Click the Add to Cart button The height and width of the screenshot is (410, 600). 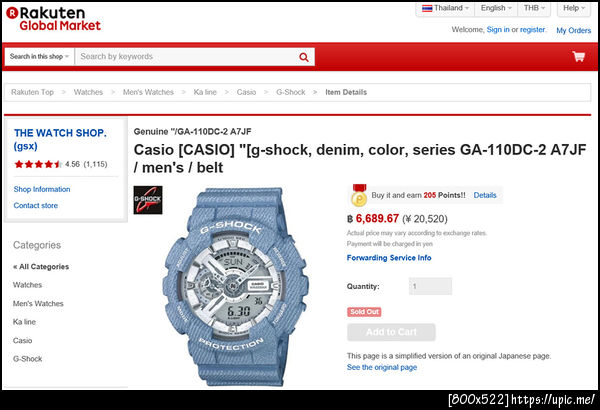391,332
